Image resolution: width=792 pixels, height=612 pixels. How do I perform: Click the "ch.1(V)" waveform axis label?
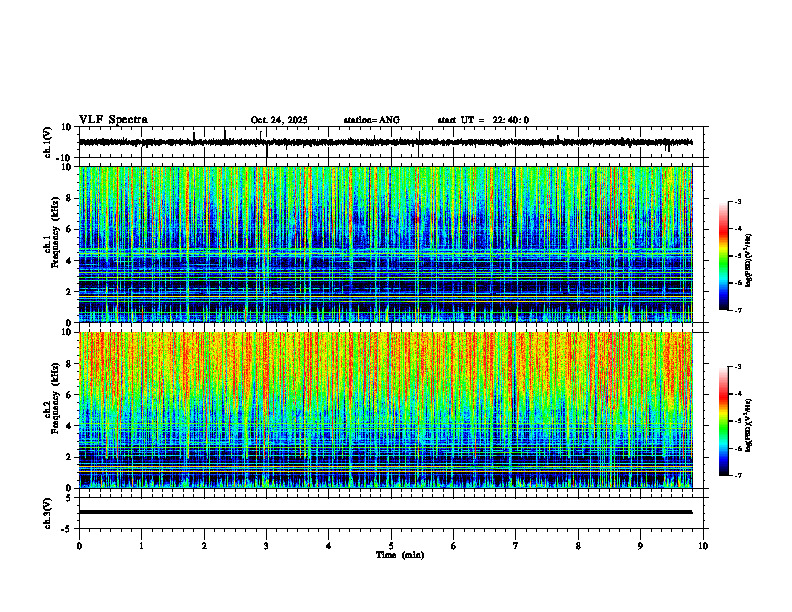(x=47, y=142)
